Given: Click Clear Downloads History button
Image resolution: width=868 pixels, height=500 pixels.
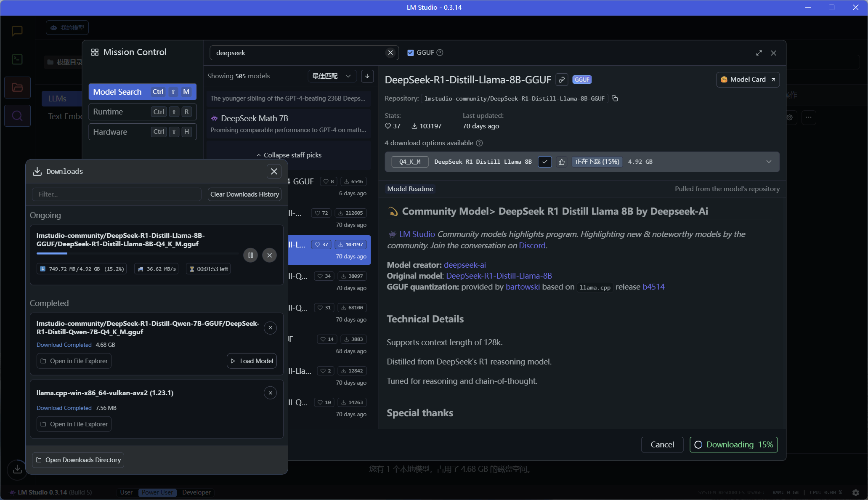Looking at the screenshot, I should [x=244, y=194].
